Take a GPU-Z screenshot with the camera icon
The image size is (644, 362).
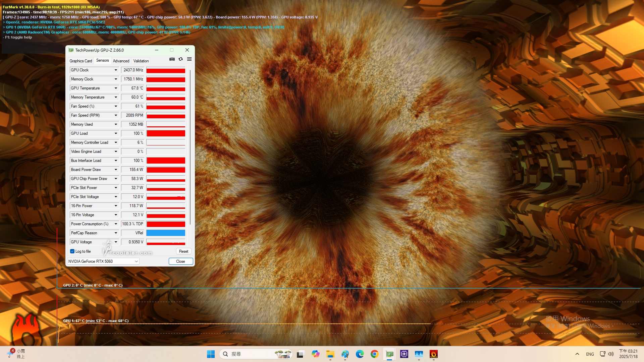pos(172,59)
